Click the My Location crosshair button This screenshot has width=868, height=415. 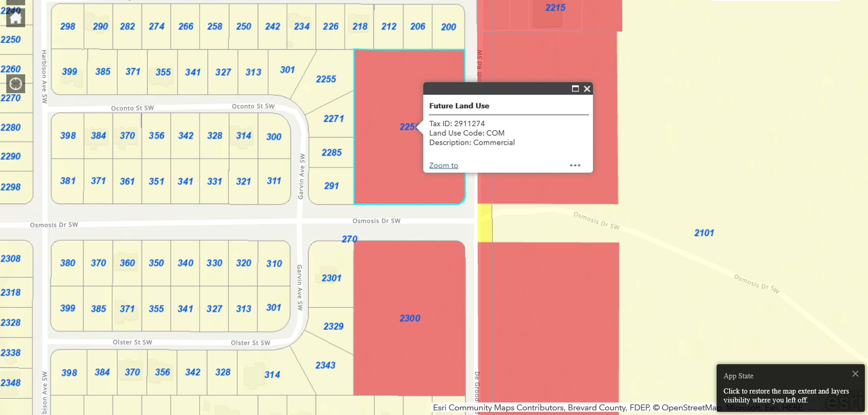pos(16,84)
